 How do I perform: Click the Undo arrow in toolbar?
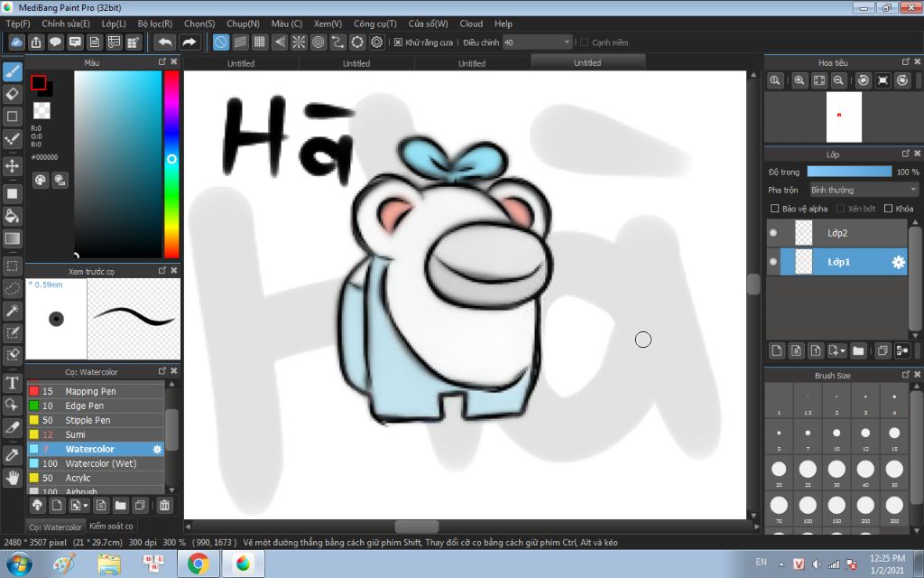click(x=165, y=42)
